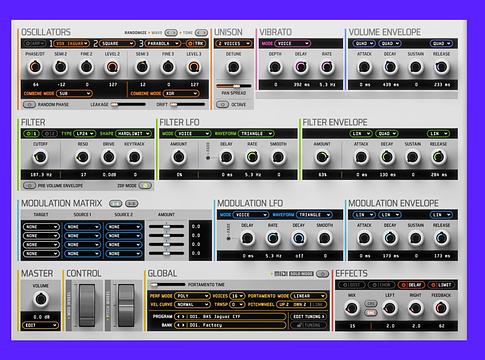Click the Randomize Tone button

click(201, 33)
